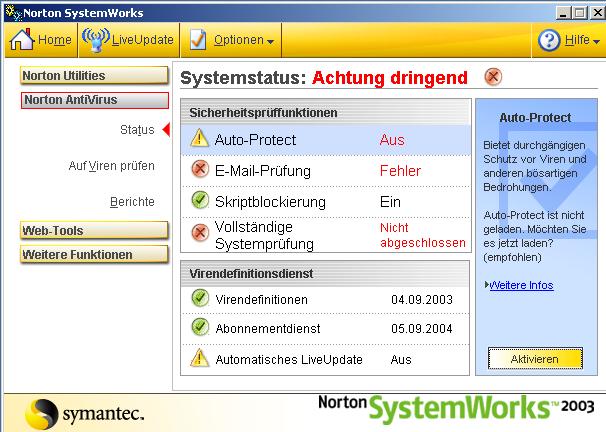
Task: Select the Status item in sidebar
Action: tap(137, 130)
